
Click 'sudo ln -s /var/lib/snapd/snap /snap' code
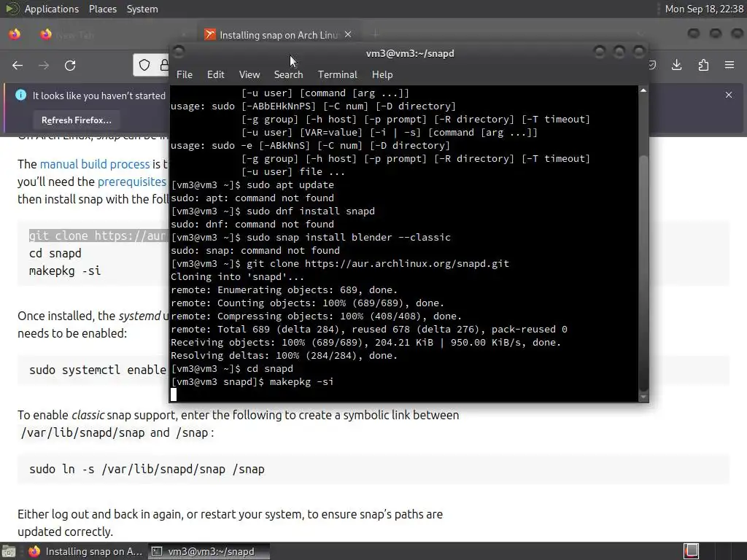[x=147, y=469]
